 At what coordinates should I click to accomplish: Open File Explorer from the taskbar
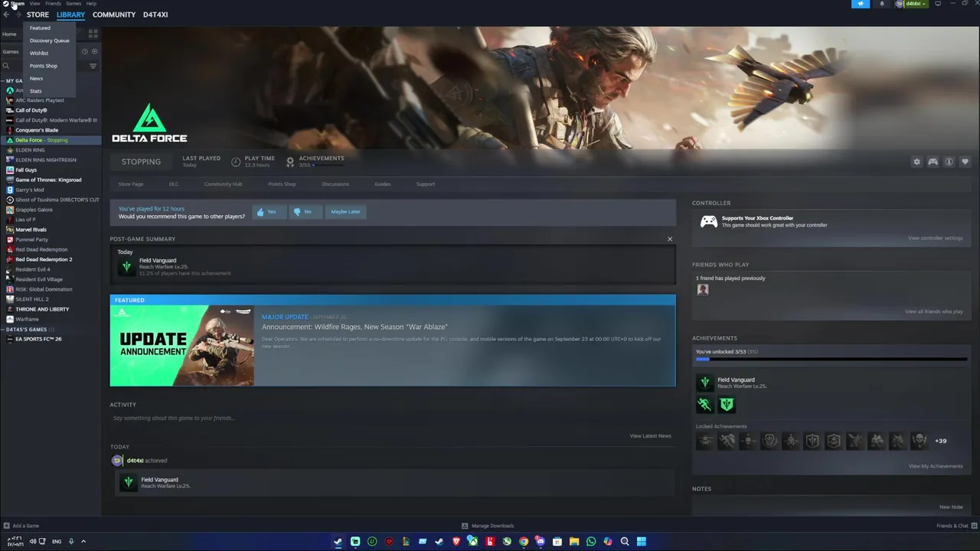574,541
